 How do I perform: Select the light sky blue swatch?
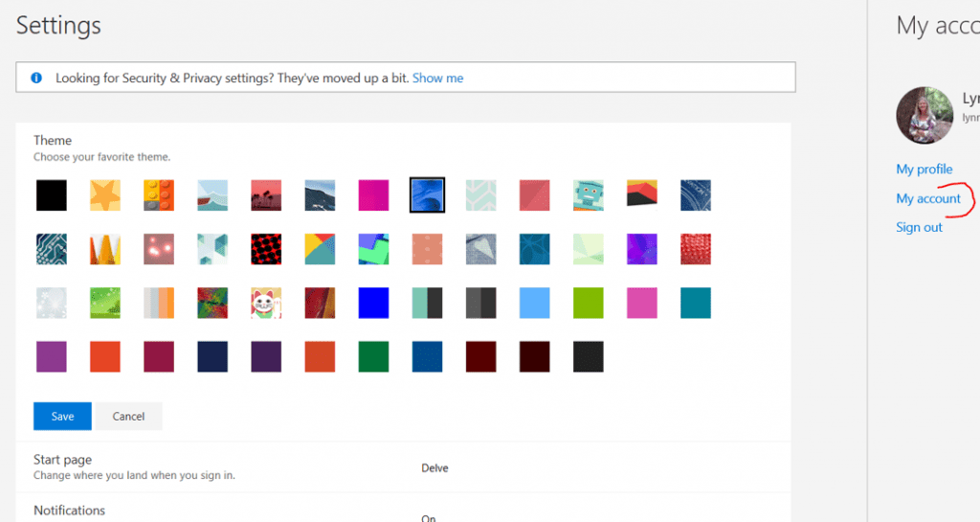click(x=535, y=303)
